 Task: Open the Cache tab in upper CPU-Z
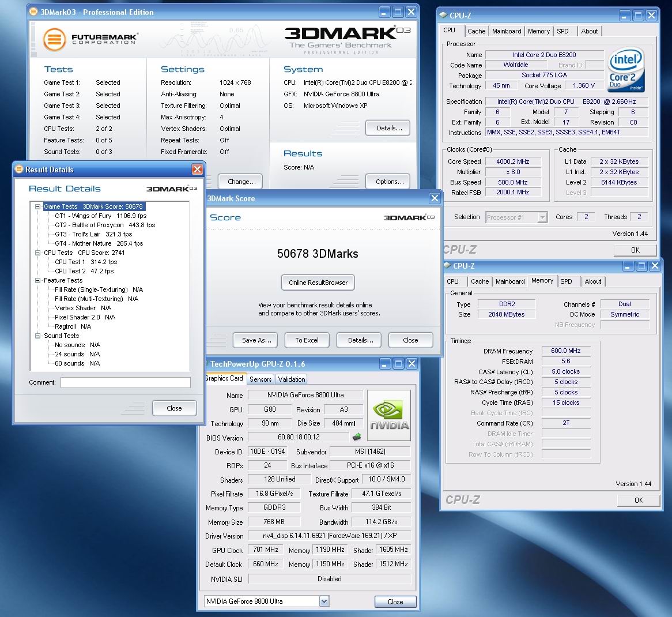point(476,31)
